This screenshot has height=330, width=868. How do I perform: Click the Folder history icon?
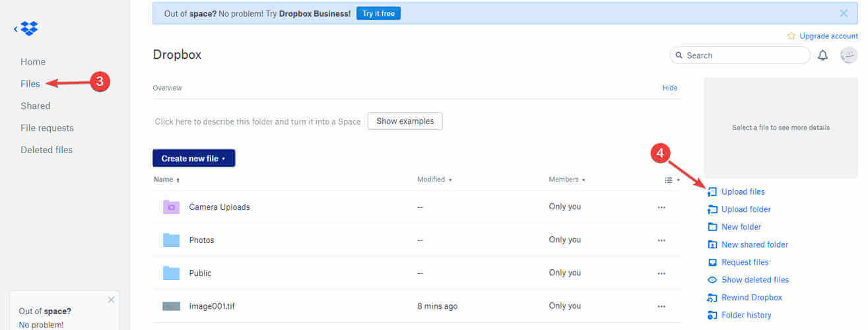pyautogui.click(x=712, y=315)
